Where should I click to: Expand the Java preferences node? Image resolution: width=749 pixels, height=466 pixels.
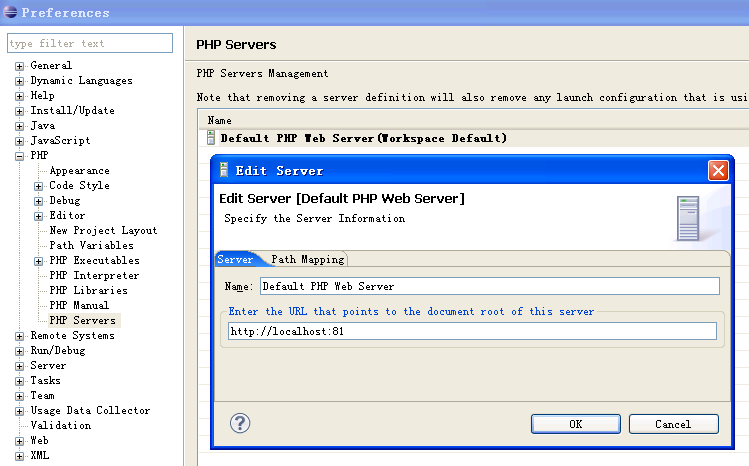tap(19, 127)
